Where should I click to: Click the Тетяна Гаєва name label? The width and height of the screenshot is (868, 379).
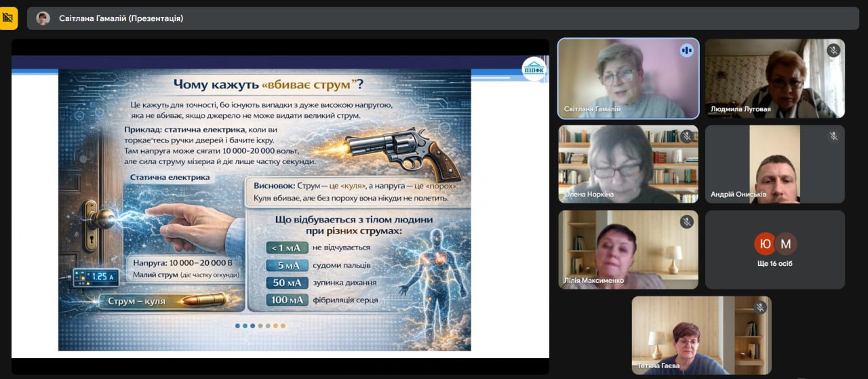660,367
